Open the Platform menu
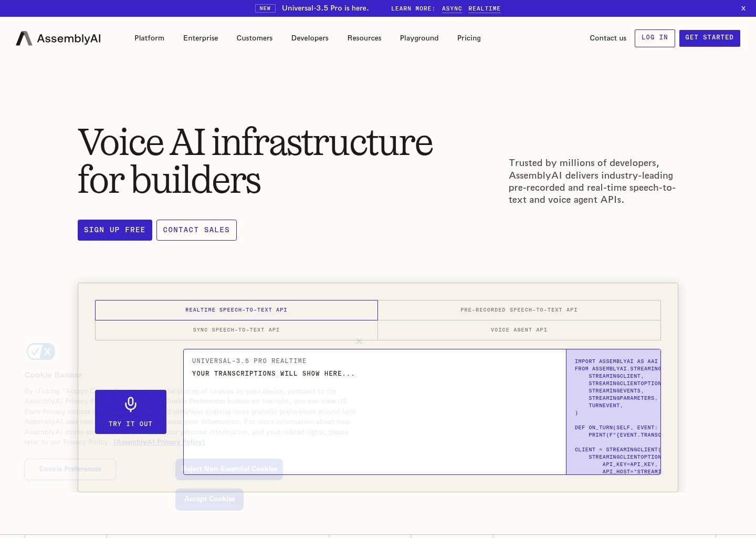The image size is (756, 538). click(x=150, y=38)
